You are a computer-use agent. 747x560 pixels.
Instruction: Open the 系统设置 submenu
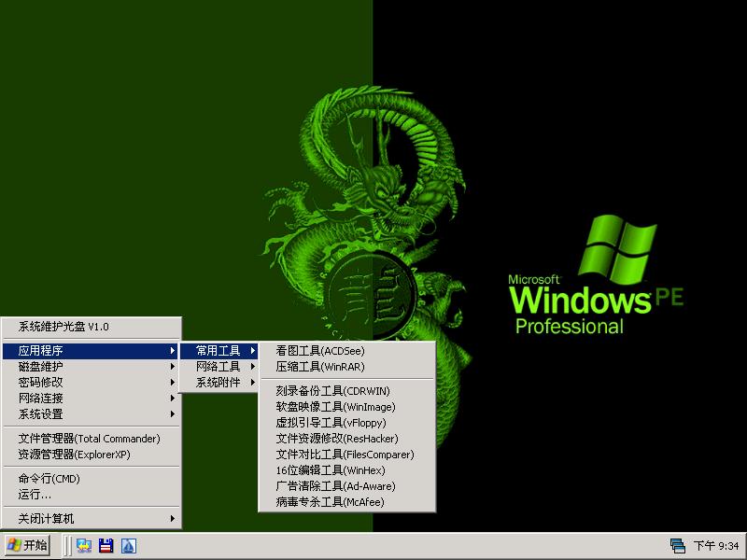point(91,413)
